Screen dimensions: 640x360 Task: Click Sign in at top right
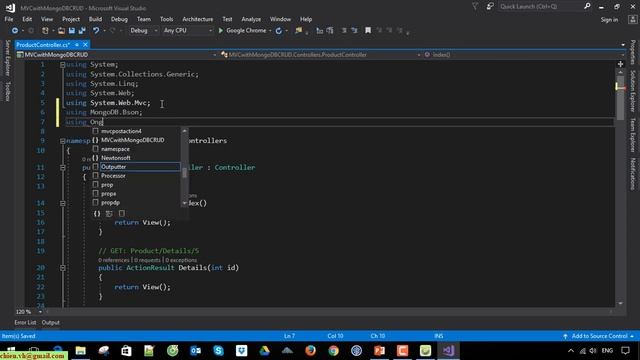click(x=609, y=20)
